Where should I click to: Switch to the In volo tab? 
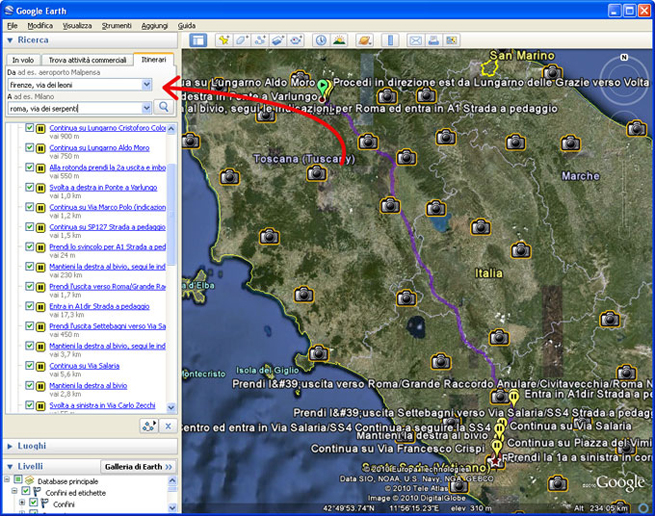click(x=23, y=60)
